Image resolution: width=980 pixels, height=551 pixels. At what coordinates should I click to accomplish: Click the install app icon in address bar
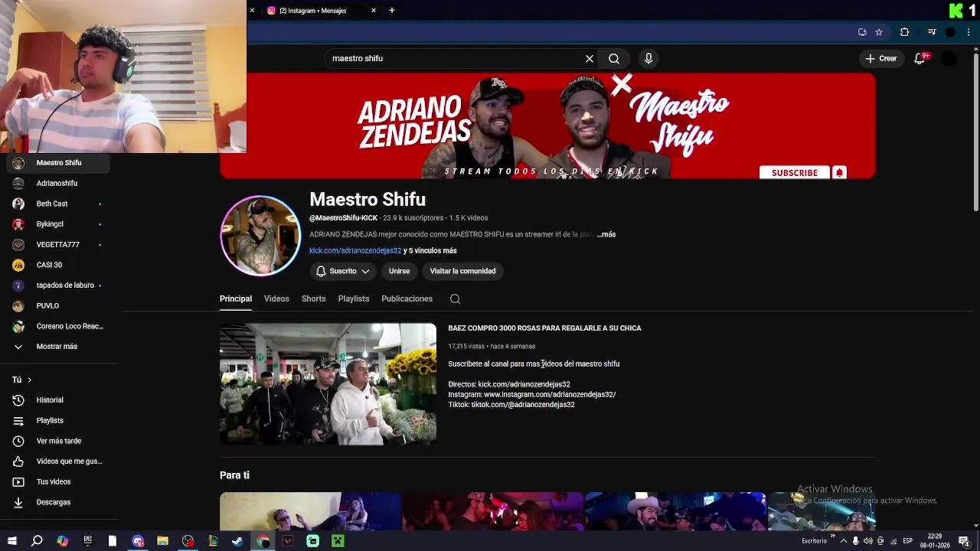coord(862,32)
